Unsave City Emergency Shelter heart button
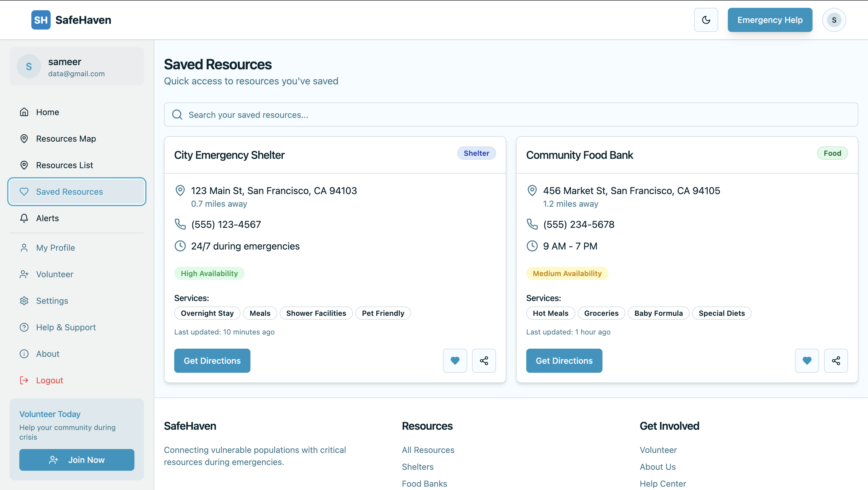The image size is (868, 490). pyautogui.click(x=455, y=361)
